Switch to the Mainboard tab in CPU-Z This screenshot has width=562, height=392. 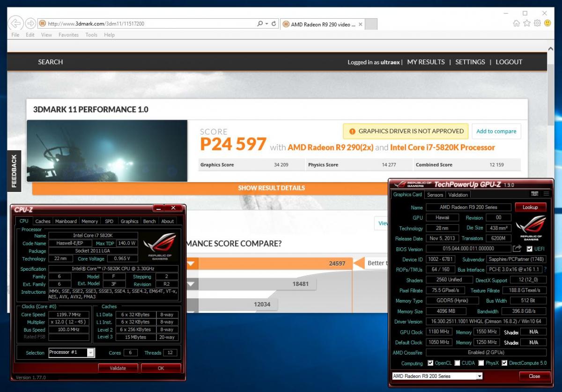point(66,222)
